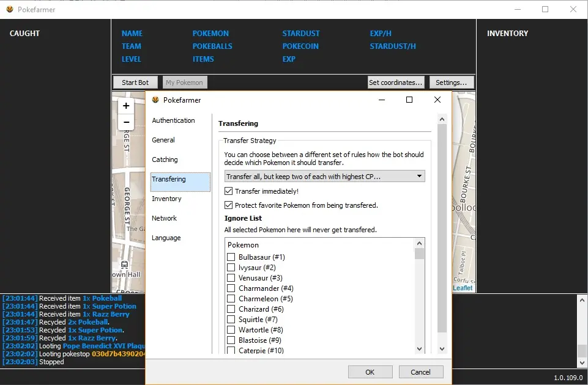
Task: Tick the Charizard (#6) checkbox
Action: click(231, 309)
